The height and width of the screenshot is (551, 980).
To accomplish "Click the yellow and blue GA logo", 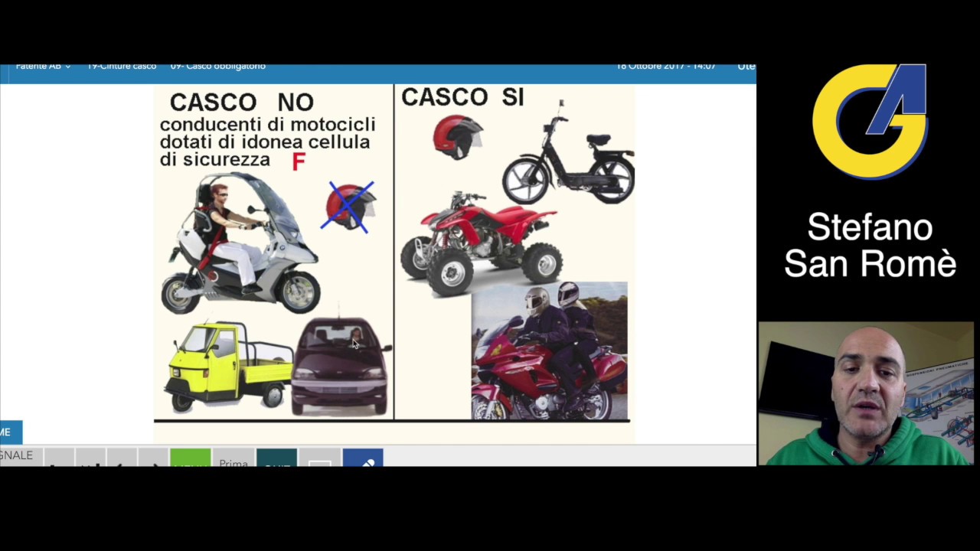I will (870, 122).
